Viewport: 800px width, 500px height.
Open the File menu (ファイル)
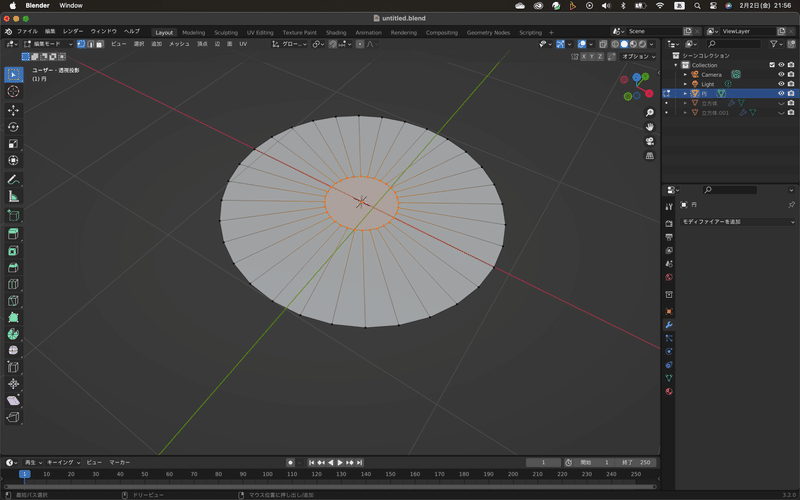(28, 31)
